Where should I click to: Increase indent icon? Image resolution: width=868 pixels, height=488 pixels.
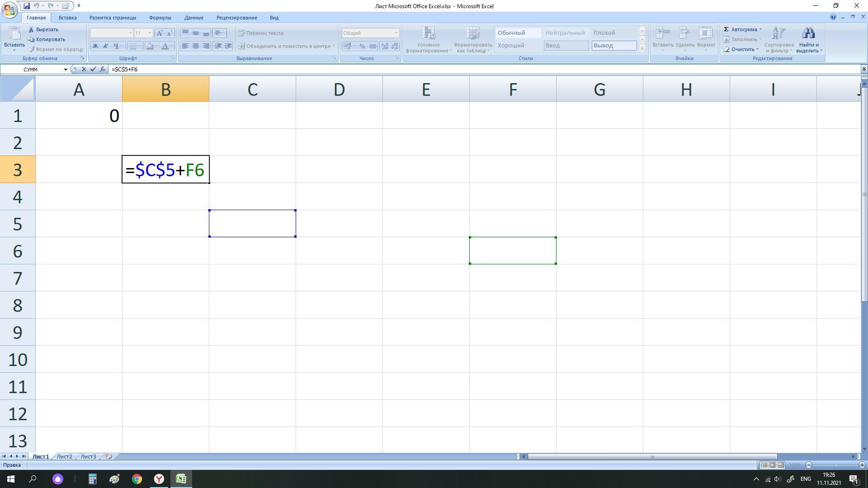point(228,46)
